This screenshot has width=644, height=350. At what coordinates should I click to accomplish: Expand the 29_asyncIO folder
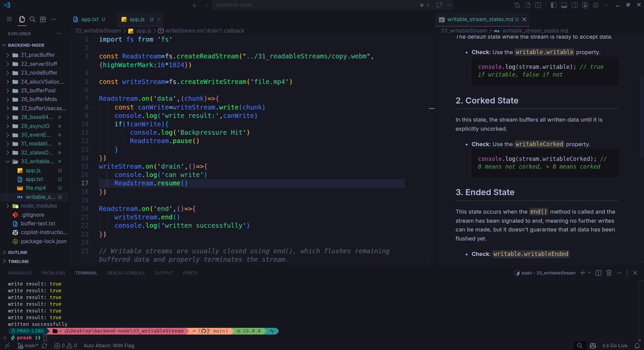tap(33, 126)
